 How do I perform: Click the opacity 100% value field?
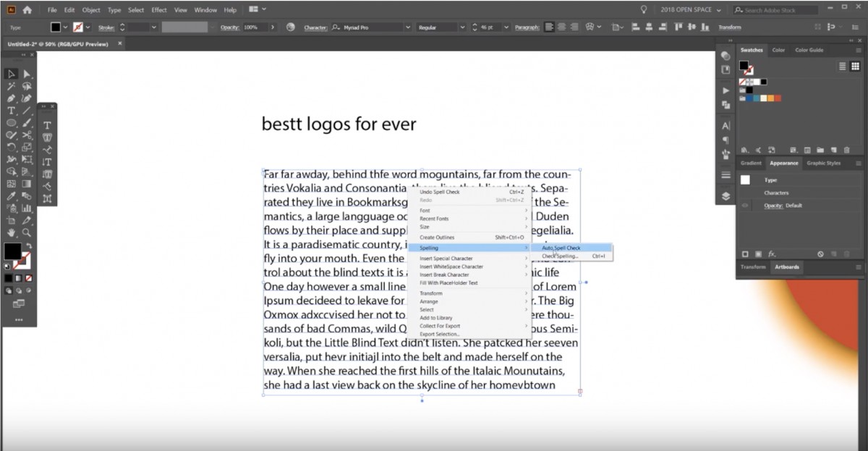(x=254, y=27)
